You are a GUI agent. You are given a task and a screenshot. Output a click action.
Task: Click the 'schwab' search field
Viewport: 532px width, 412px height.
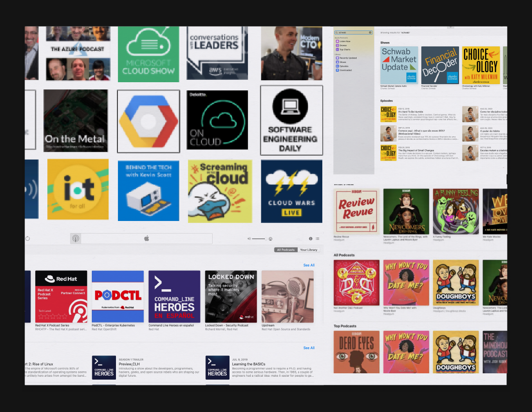353,32
